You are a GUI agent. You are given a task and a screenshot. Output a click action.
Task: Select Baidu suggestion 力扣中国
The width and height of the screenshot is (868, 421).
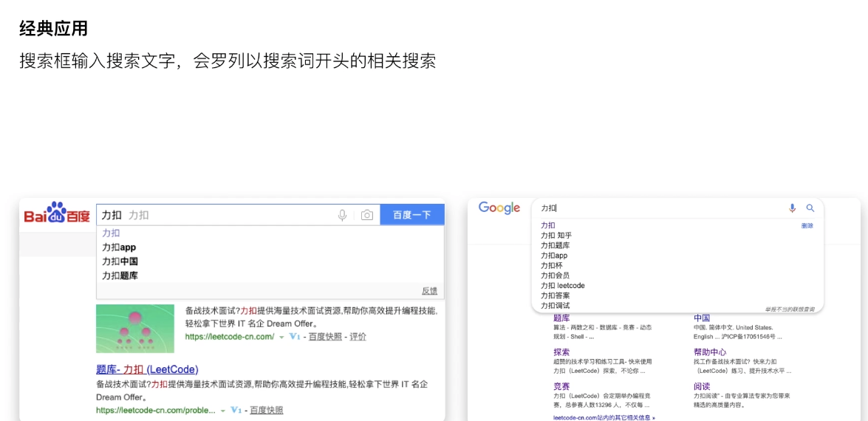(120, 261)
